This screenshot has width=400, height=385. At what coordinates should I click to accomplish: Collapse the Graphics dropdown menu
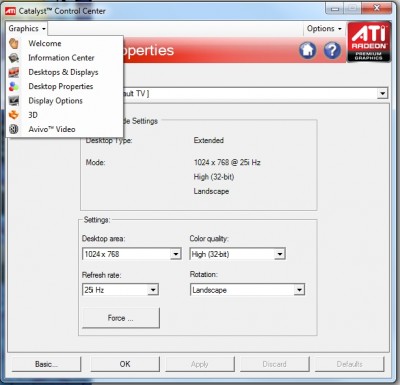click(x=27, y=29)
